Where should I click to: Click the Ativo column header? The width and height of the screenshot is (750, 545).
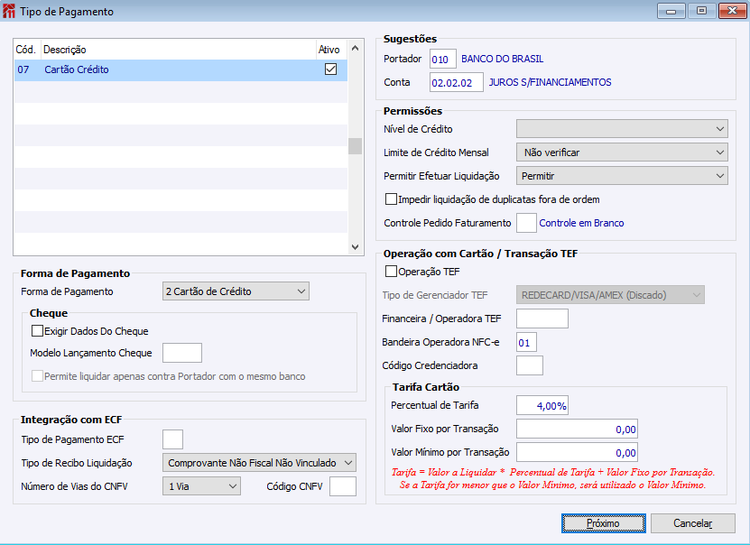(x=331, y=49)
